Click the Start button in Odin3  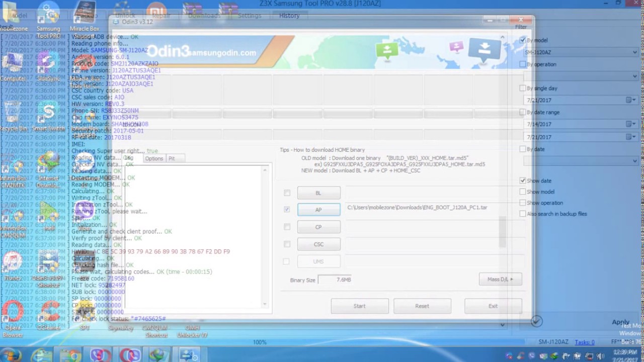tap(360, 306)
